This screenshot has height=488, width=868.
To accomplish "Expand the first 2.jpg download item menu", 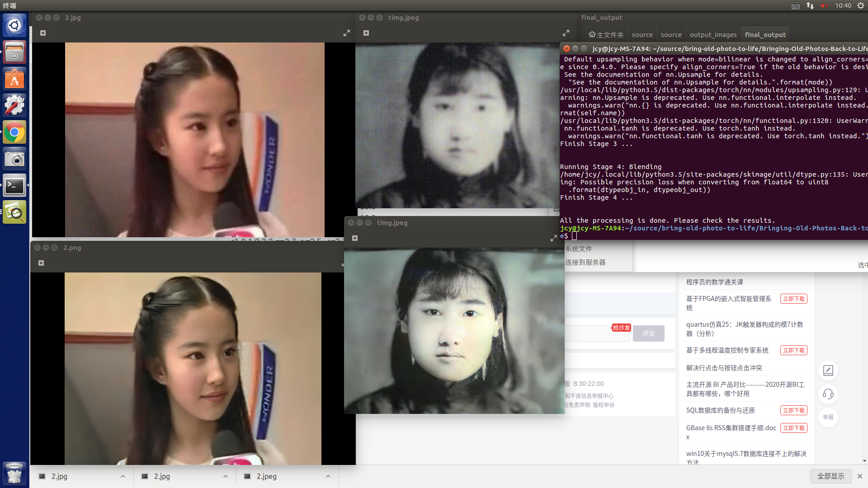I will [x=123, y=476].
